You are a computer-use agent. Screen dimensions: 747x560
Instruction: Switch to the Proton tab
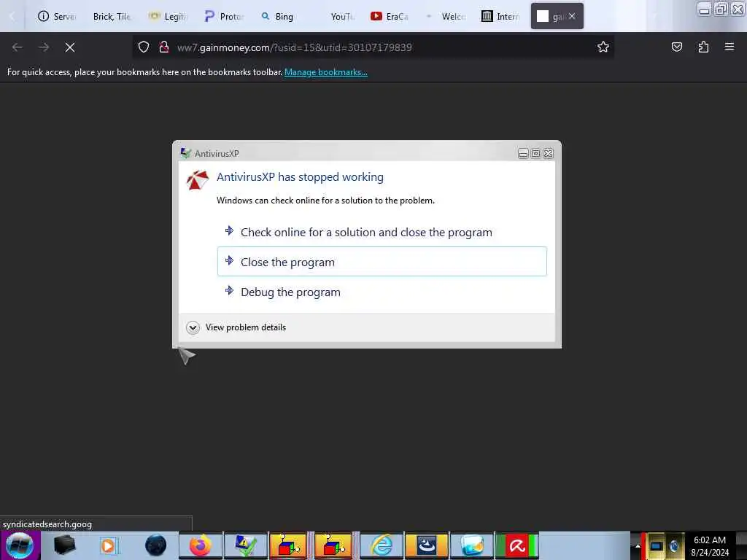tap(223, 17)
